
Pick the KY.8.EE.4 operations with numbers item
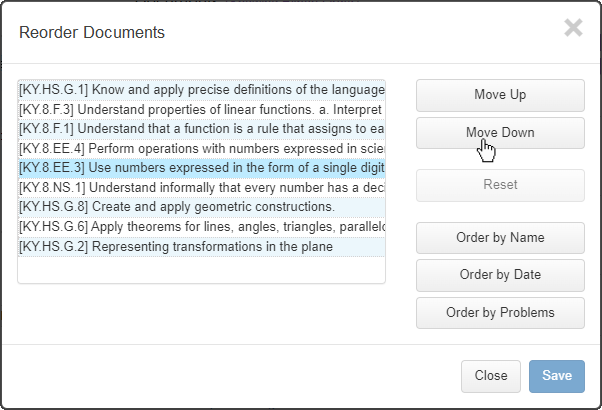tap(202, 149)
